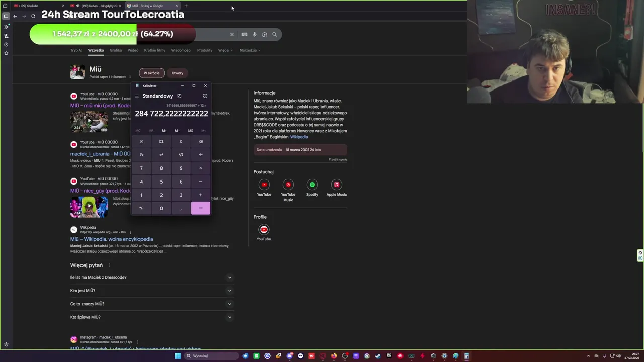
Task: Open the Wiadomości search tab
Action: coord(181,50)
